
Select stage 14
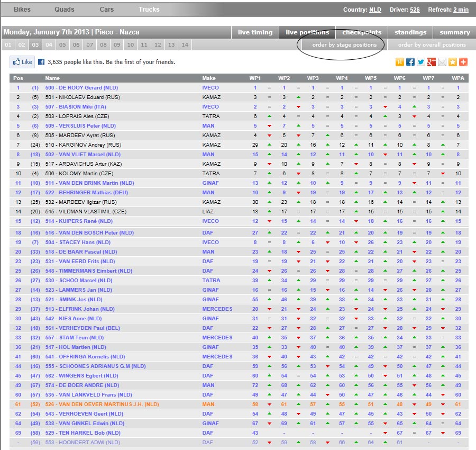click(x=185, y=44)
